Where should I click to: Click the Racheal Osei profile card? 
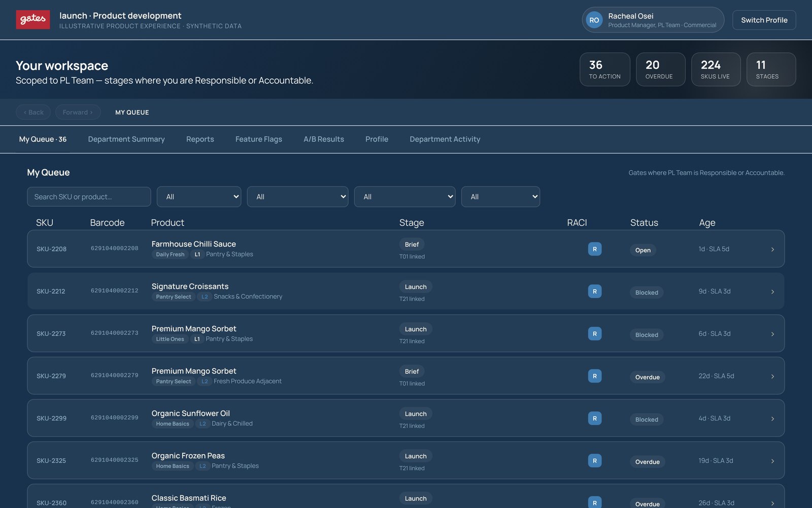pos(653,20)
